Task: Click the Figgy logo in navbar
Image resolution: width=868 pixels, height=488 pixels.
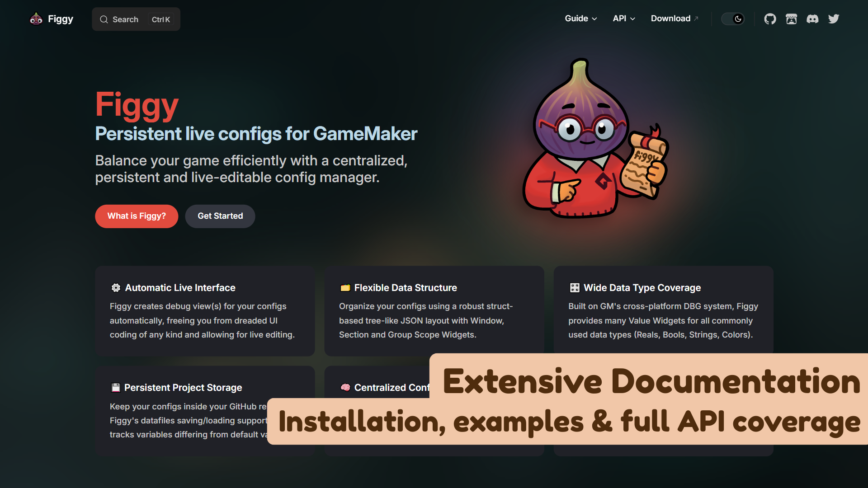Action: pos(52,19)
